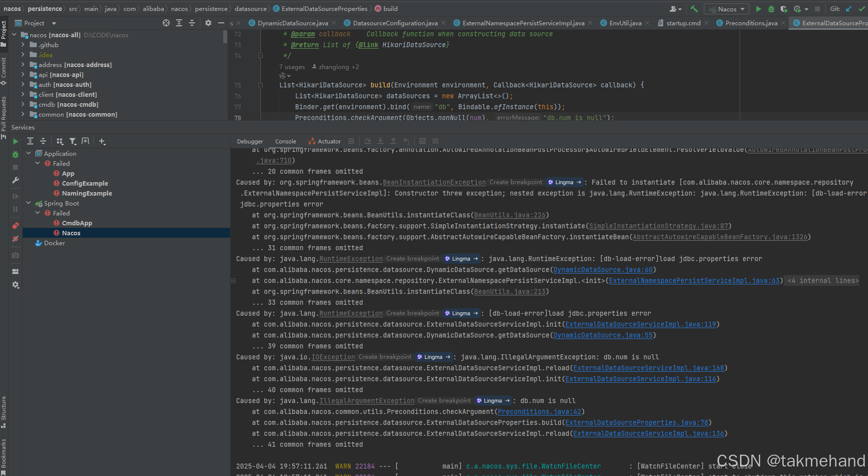This screenshot has height=476, width=868.
Task: Collapse Failed node under Application
Action: pos(38,163)
